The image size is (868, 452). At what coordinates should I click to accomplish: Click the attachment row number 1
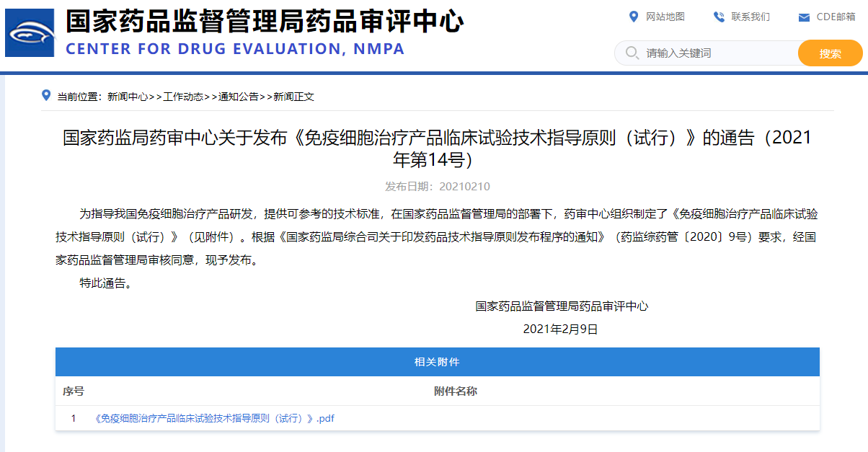click(x=73, y=419)
